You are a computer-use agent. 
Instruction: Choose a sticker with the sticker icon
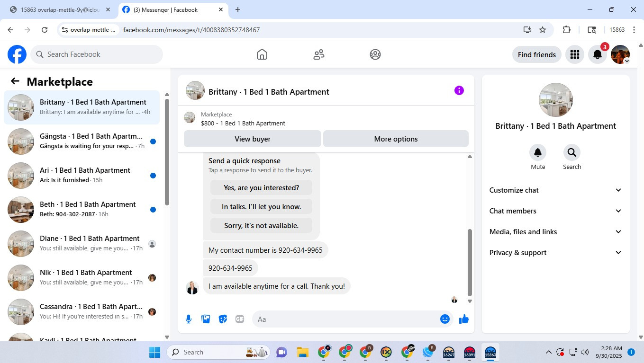tap(223, 319)
